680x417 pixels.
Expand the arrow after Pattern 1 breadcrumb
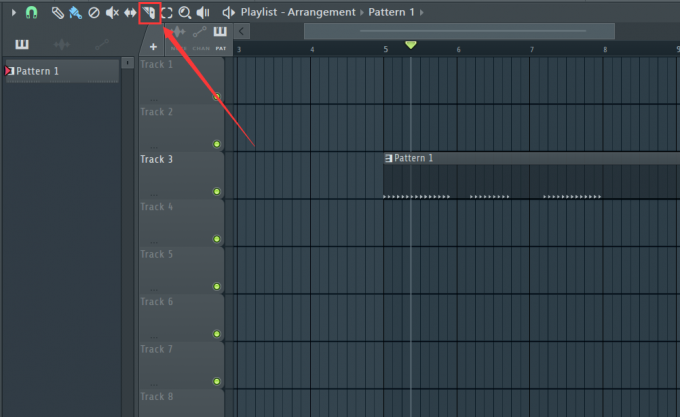click(421, 12)
